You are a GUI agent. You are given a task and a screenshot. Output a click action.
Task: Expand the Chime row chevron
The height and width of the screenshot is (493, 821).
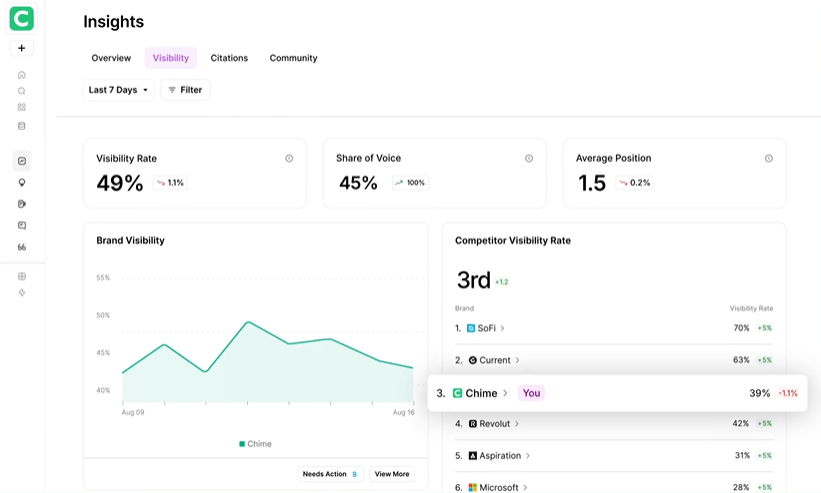(x=505, y=393)
